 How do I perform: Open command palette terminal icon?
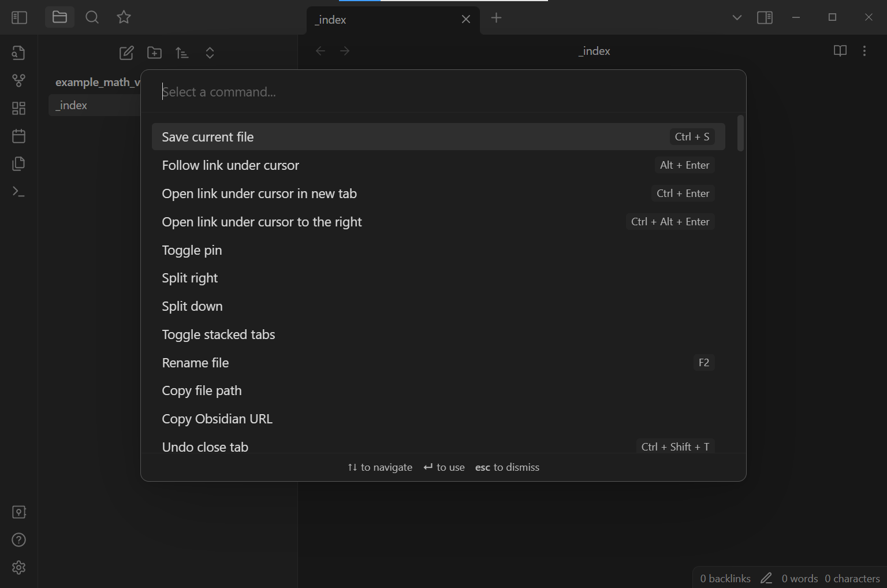(x=18, y=191)
